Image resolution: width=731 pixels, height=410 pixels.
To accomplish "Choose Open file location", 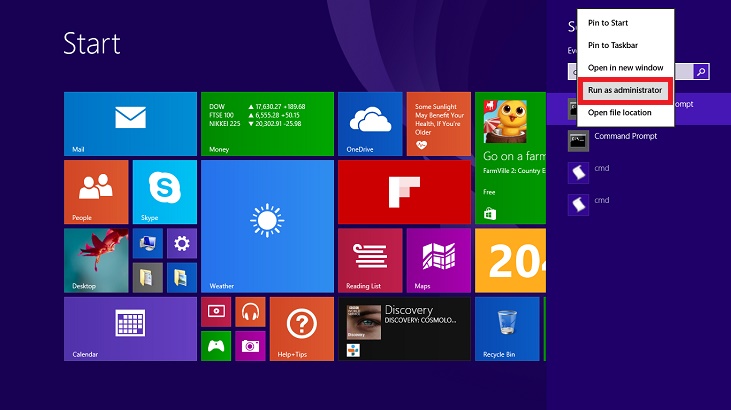I will 619,113.
